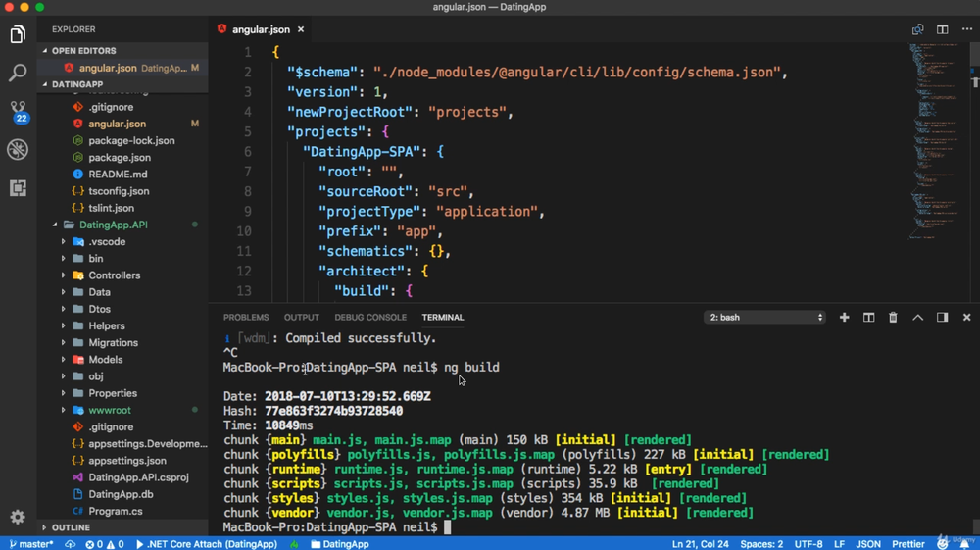Open the Extensions view icon

(18, 188)
